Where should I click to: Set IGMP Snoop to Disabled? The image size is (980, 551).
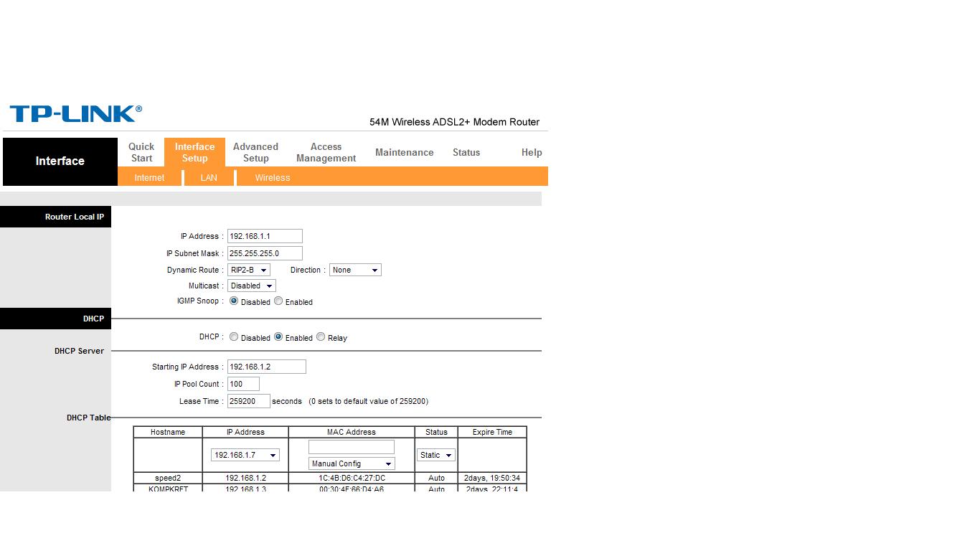pyautogui.click(x=234, y=301)
